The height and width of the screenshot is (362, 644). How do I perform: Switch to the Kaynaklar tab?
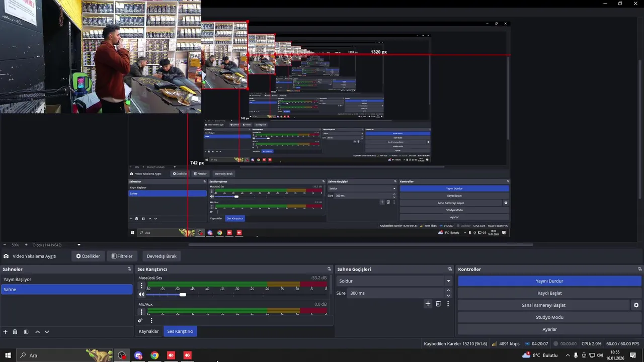pyautogui.click(x=149, y=331)
